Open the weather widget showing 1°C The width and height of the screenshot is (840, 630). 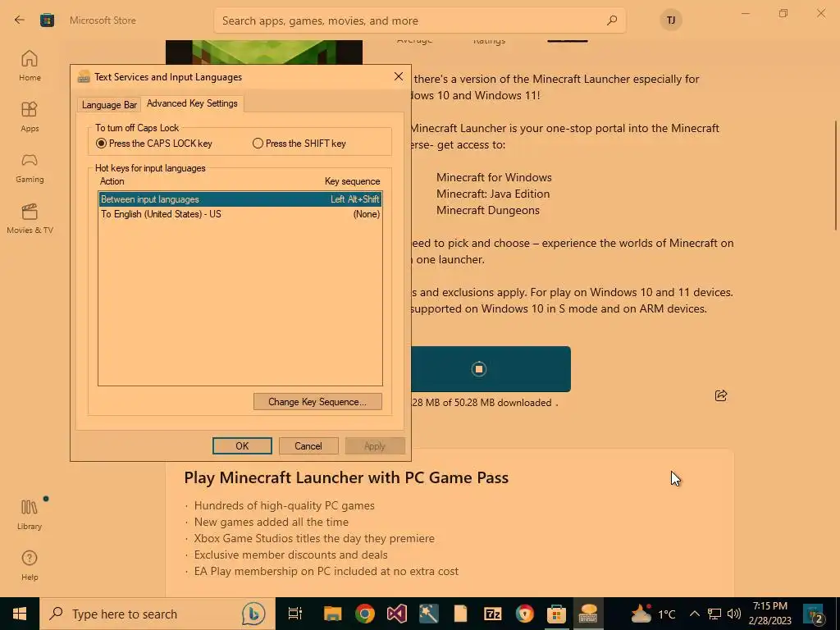653,614
